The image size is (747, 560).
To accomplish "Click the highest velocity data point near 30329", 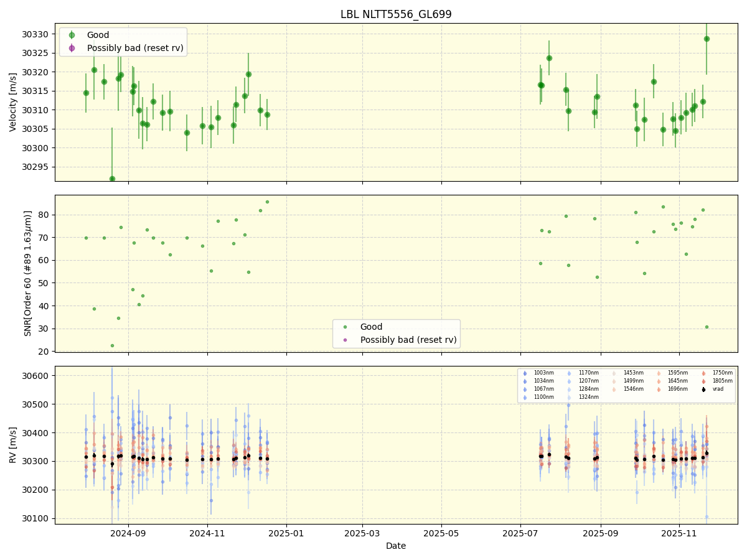I will pyautogui.click(x=707, y=39).
